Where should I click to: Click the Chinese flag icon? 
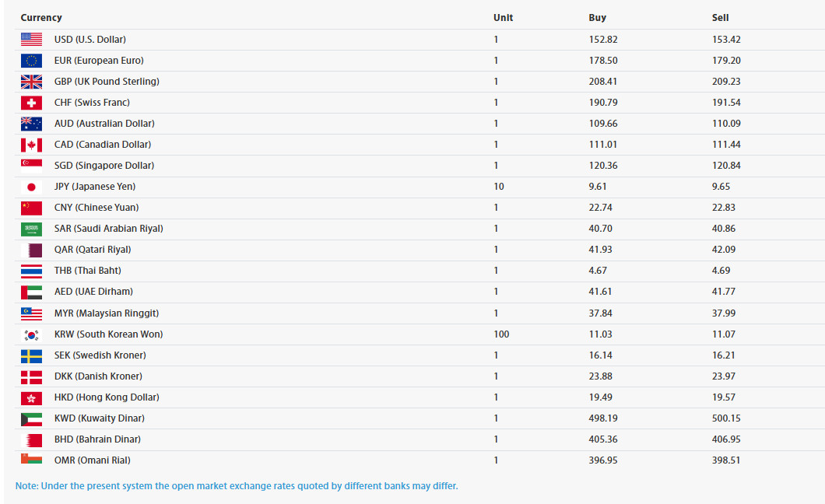pyautogui.click(x=32, y=208)
